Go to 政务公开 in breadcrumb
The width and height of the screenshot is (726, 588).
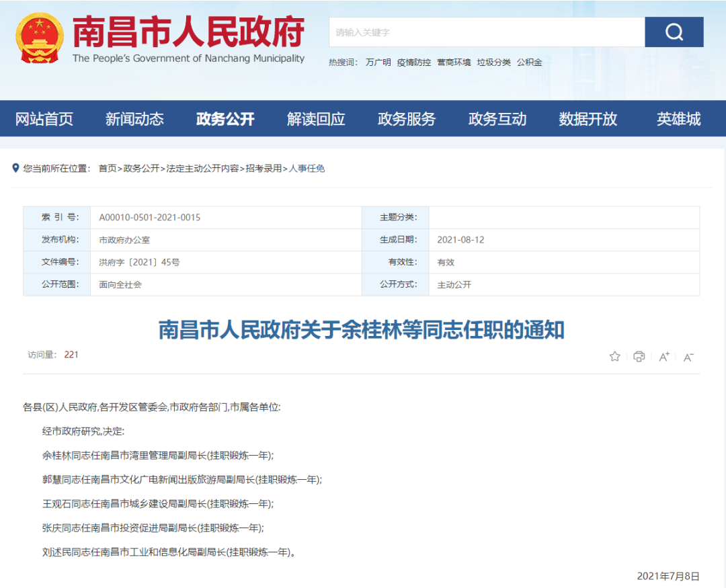[x=141, y=169]
